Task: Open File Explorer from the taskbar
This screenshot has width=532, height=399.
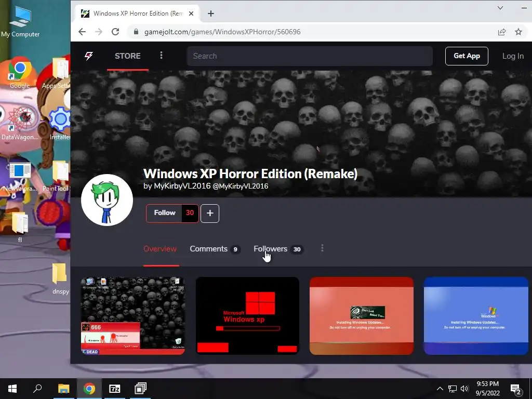Action: coord(63,389)
